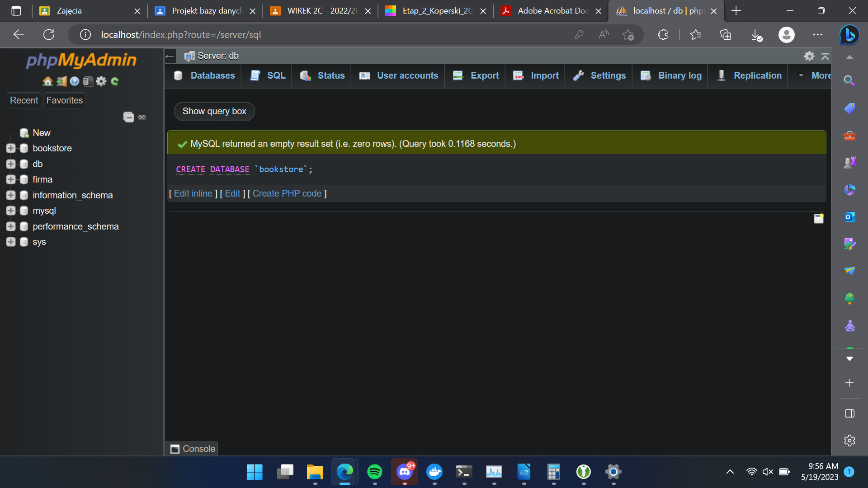This screenshot has width=868, height=488.
Task: Expand the mysql database node
Action: (11, 211)
